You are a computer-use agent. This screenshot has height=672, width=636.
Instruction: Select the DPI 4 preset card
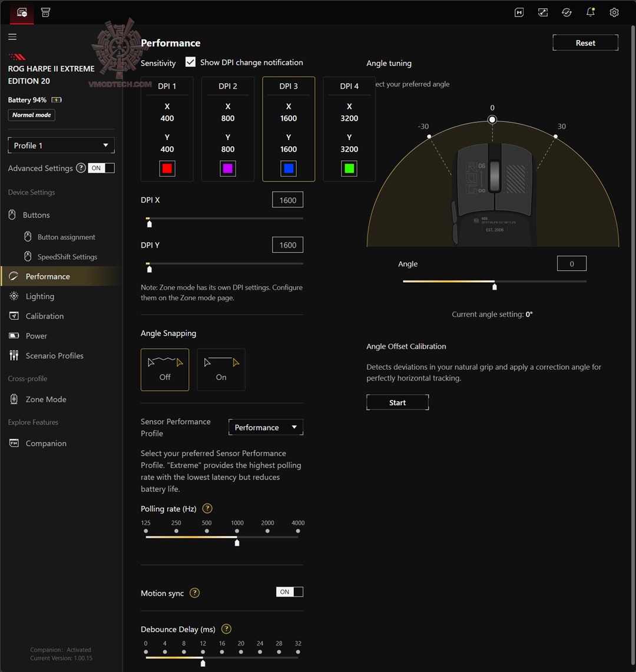(x=349, y=129)
